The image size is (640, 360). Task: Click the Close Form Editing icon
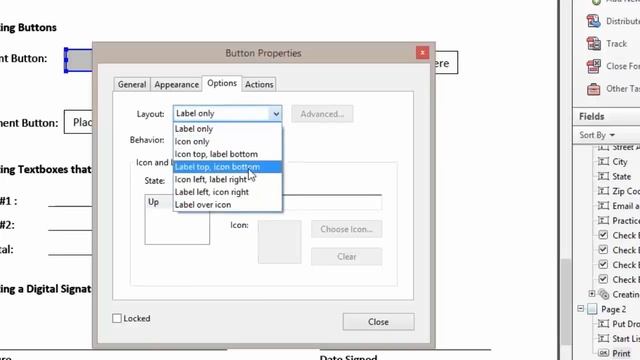point(593,66)
